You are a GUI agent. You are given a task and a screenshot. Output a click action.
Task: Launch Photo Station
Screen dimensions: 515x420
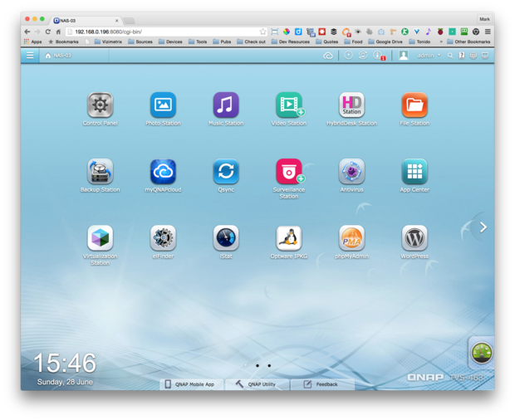(x=163, y=105)
